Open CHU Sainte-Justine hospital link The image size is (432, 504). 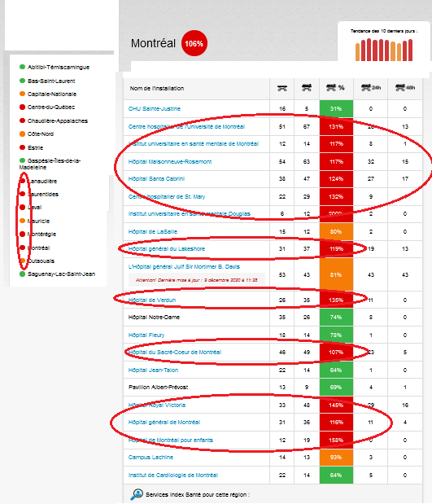tap(155, 108)
